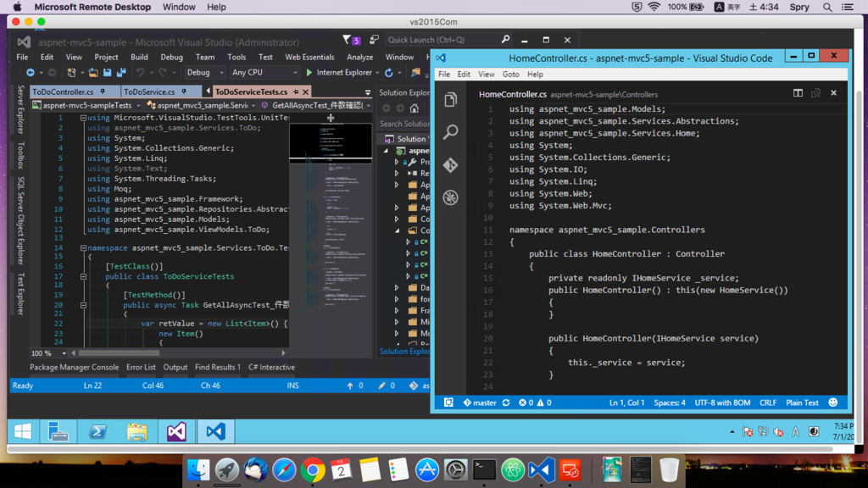This screenshot has width=868, height=488.
Task: Switch to ToDoController.cs tab
Action: tap(63, 91)
